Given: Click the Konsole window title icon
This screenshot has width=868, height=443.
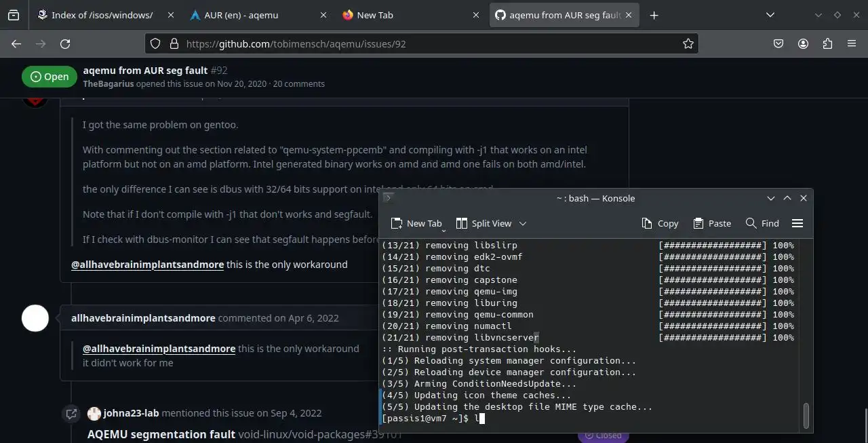Looking at the screenshot, I should click(x=389, y=197).
